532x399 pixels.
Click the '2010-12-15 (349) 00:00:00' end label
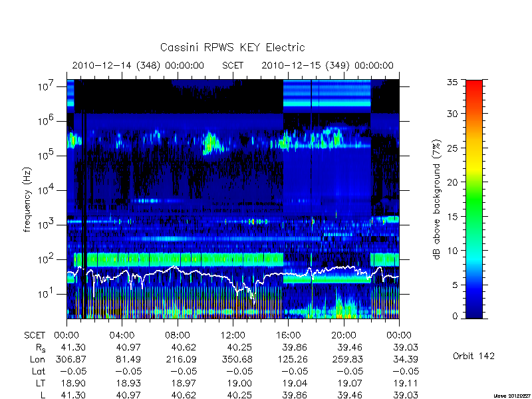327,65
